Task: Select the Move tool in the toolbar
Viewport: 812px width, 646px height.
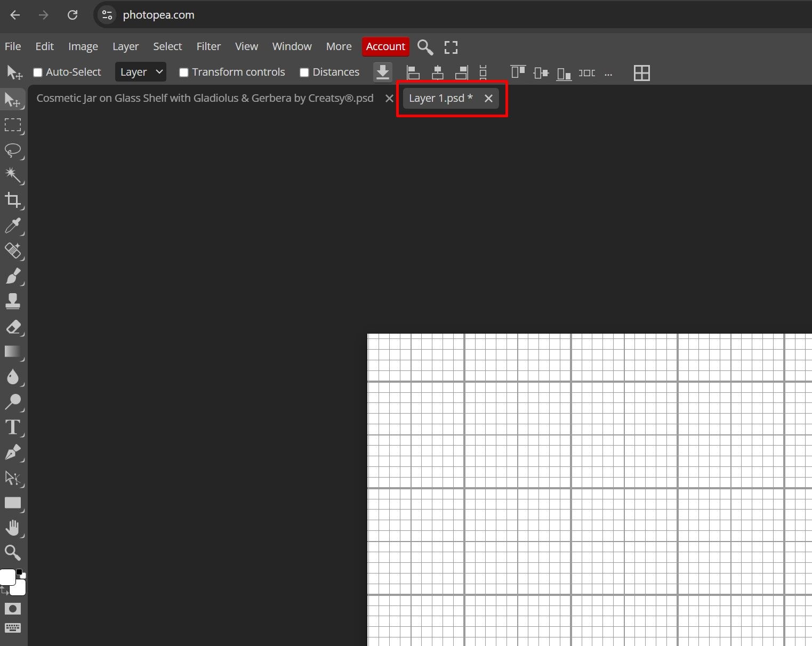Action: click(13, 100)
